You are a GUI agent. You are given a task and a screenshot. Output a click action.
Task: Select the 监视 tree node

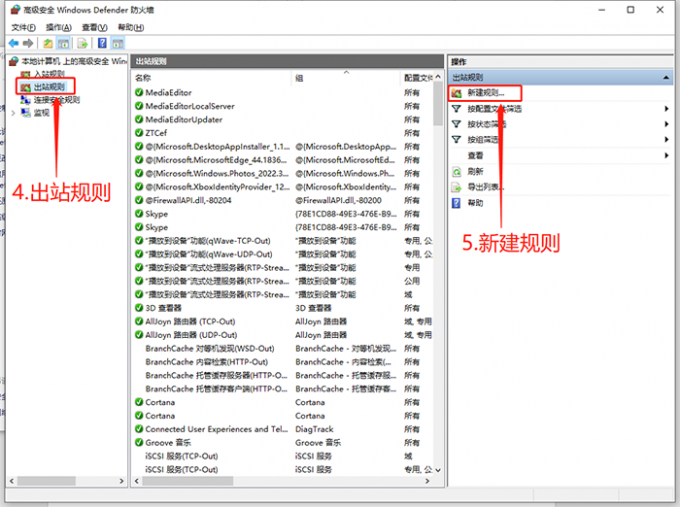[42, 113]
